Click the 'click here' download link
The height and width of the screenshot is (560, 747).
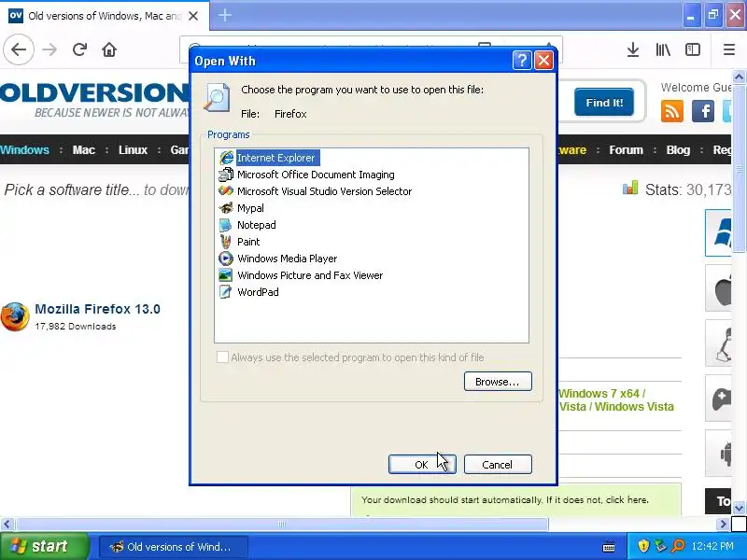(x=627, y=500)
